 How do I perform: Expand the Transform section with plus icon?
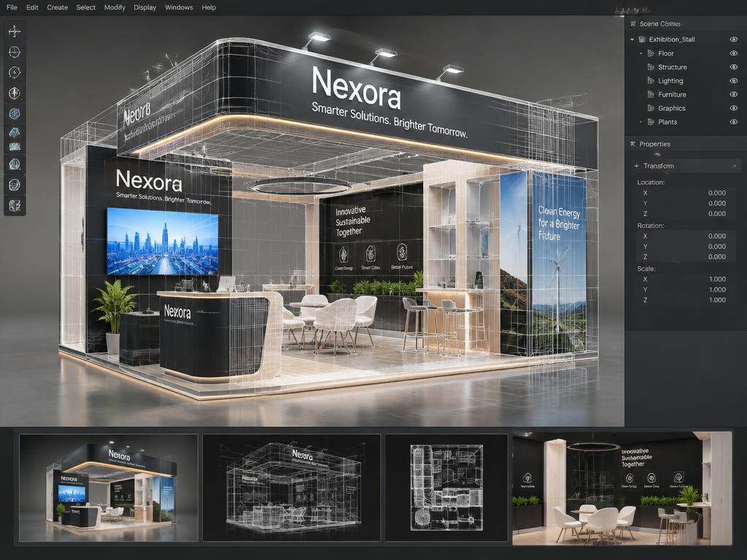pos(636,166)
